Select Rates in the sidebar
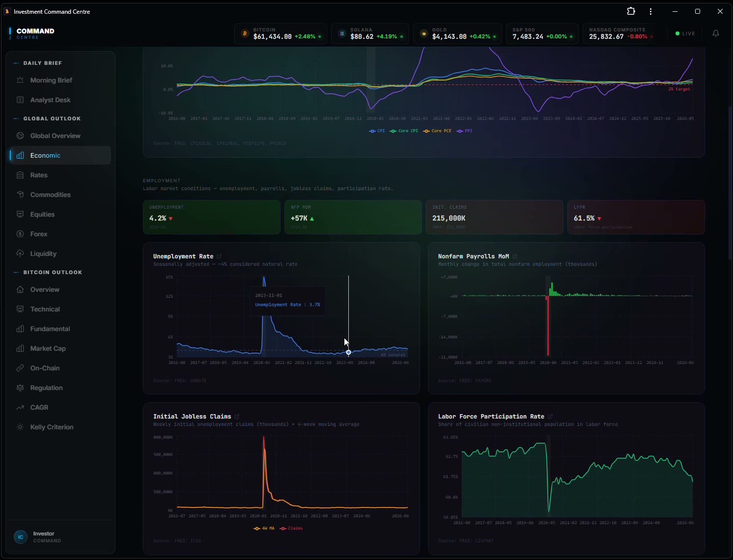733x560 pixels. pos(60,175)
